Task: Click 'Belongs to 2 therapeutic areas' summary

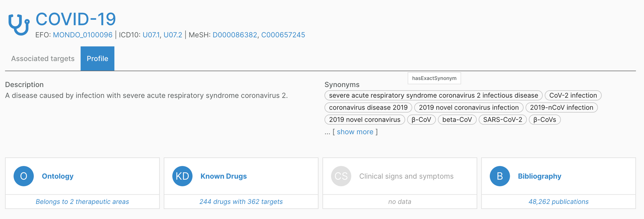Action: click(82, 202)
